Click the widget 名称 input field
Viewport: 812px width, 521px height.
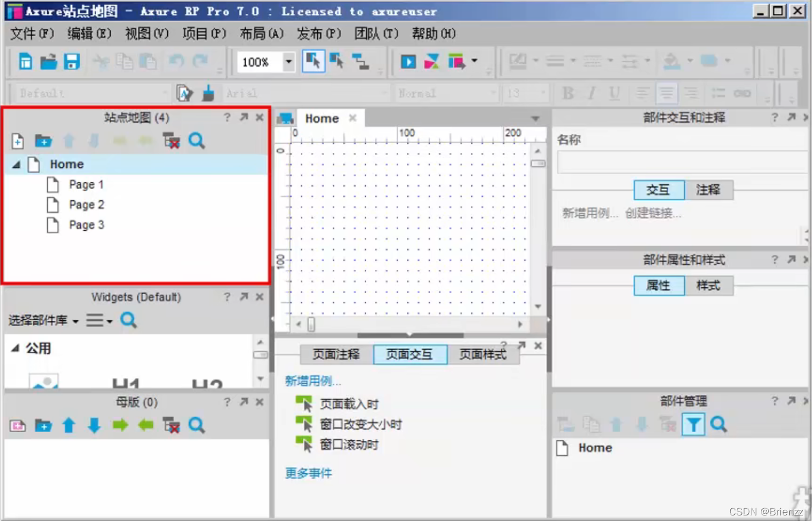[682, 162]
